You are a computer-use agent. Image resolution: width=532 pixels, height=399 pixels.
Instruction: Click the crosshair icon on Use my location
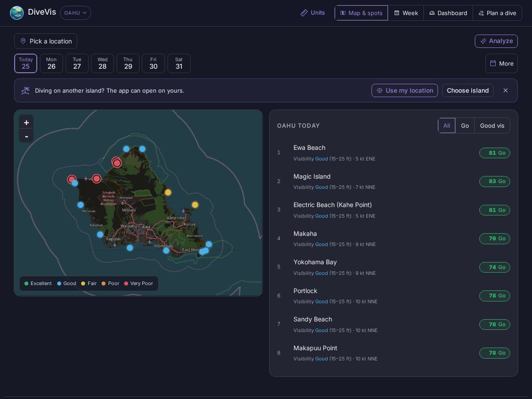(379, 90)
